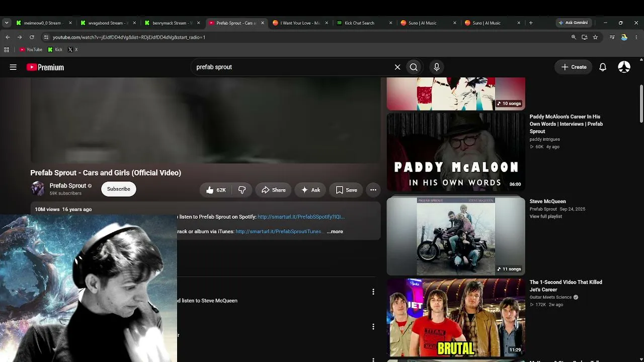Screen dimensions: 644x362
Task: Open the '10 songs' playlist thumbnail
Action: 456,94
